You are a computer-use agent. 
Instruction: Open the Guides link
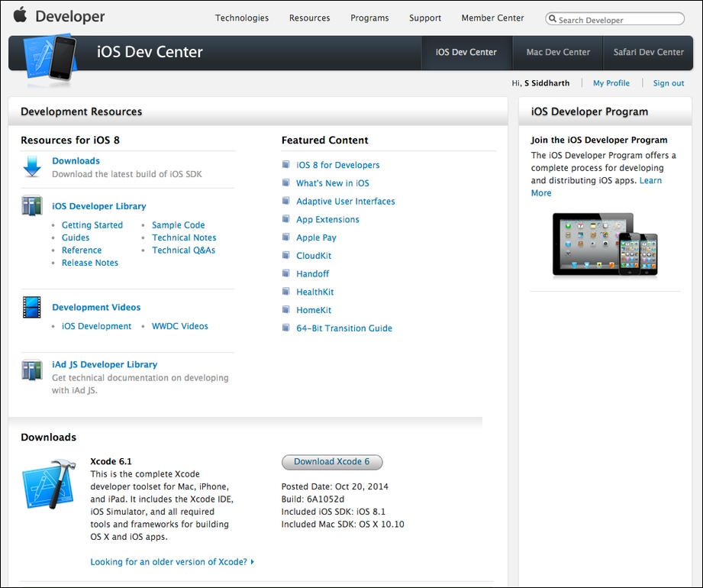tap(76, 237)
